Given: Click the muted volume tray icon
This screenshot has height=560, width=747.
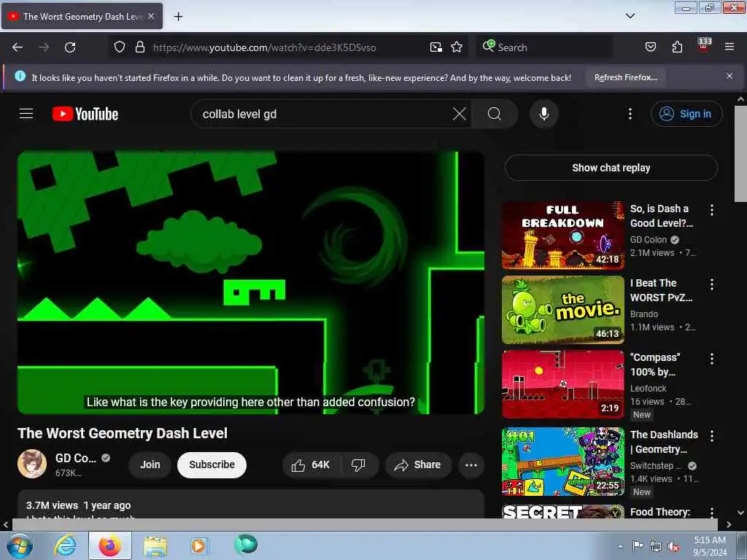Looking at the screenshot, I should [673, 547].
